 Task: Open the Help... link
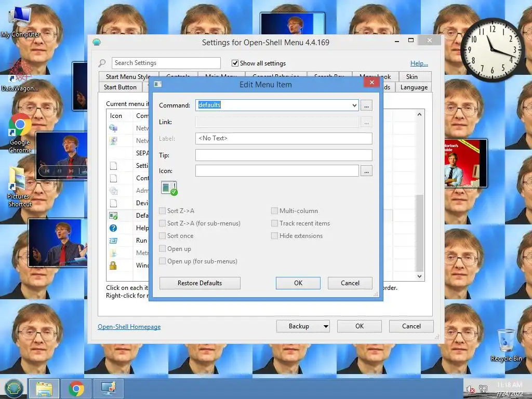419,63
